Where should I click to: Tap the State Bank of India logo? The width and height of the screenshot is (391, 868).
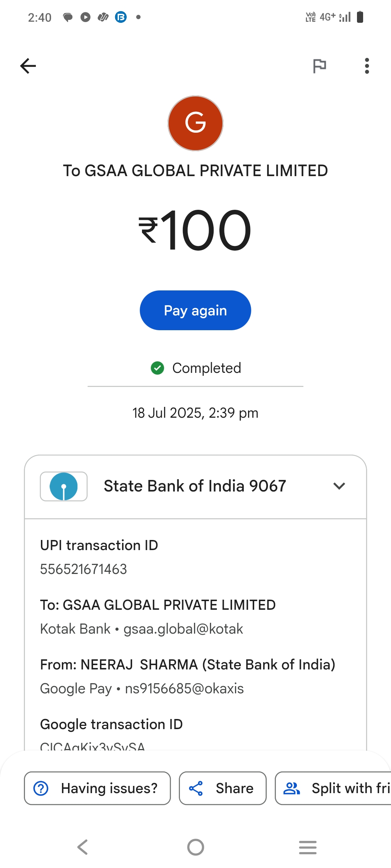(64, 486)
